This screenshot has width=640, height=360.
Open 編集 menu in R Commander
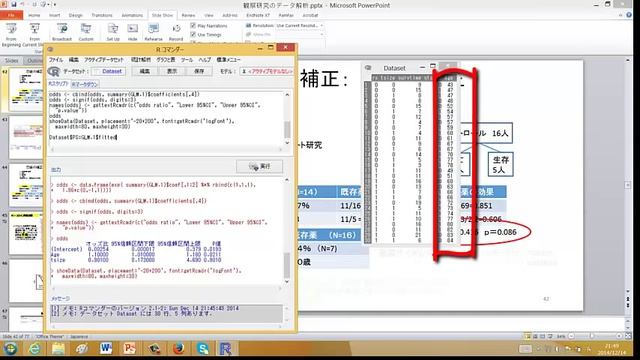73,60
